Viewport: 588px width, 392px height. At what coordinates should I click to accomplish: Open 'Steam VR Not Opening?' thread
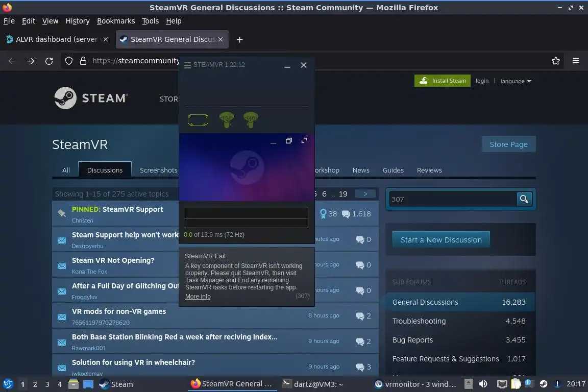(x=113, y=260)
